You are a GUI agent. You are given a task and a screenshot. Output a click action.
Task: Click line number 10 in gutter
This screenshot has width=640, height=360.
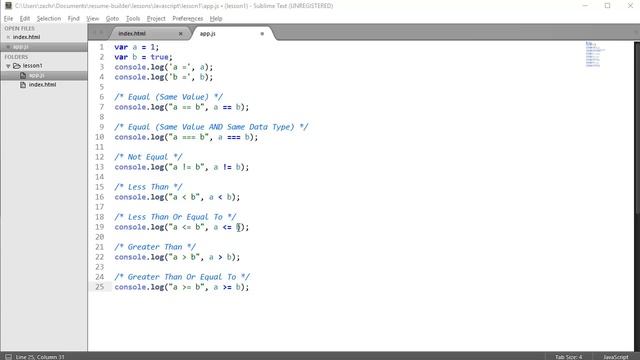[100, 137]
